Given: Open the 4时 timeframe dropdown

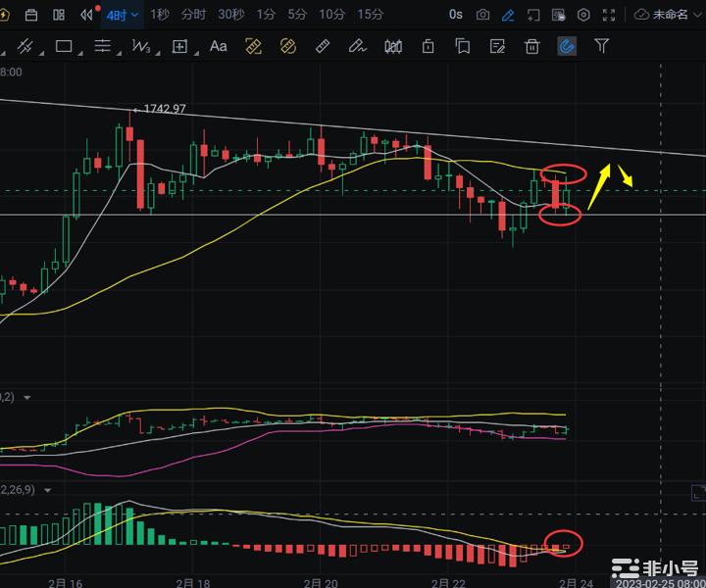Looking at the screenshot, I should [x=122, y=15].
